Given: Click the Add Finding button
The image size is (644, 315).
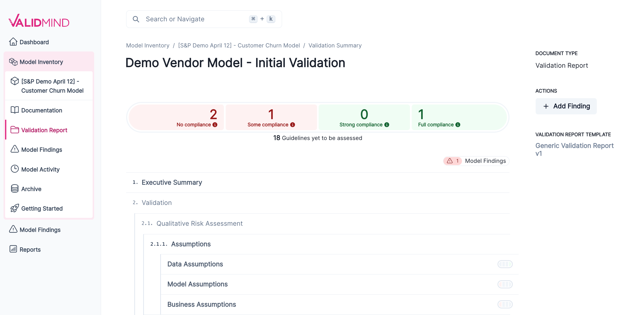Looking at the screenshot, I should (566, 106).
